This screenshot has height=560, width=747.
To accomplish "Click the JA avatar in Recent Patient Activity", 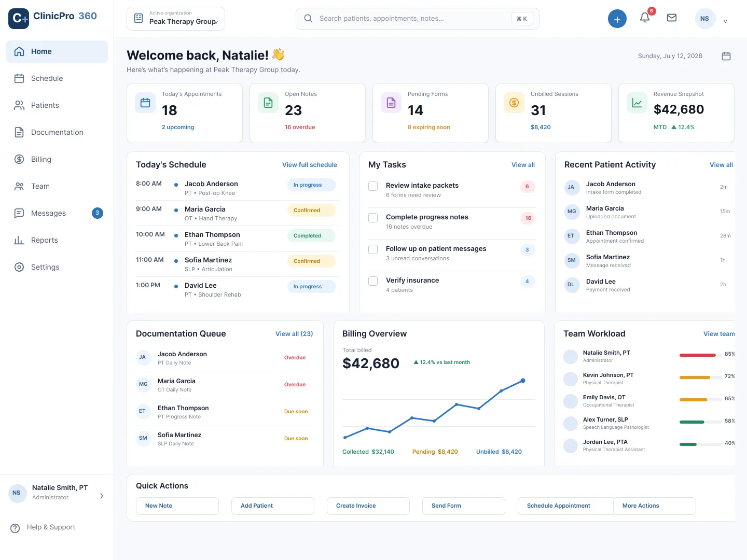I will pyautogui.click(x=571, y=187).
